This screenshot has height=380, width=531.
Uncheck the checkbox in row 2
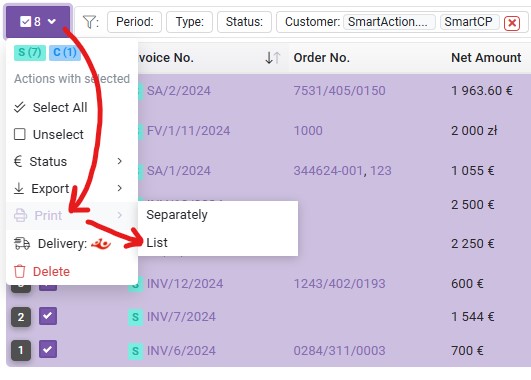(x=48, y=316)
